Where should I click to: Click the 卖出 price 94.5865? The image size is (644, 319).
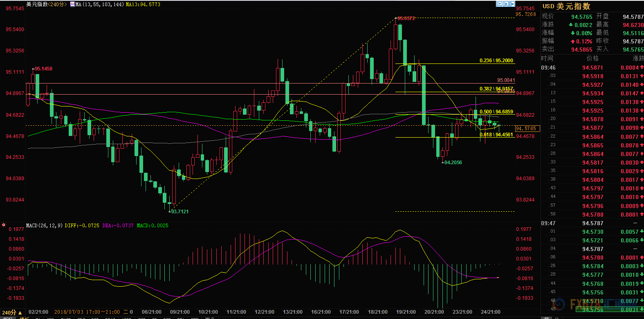point(581,50)
